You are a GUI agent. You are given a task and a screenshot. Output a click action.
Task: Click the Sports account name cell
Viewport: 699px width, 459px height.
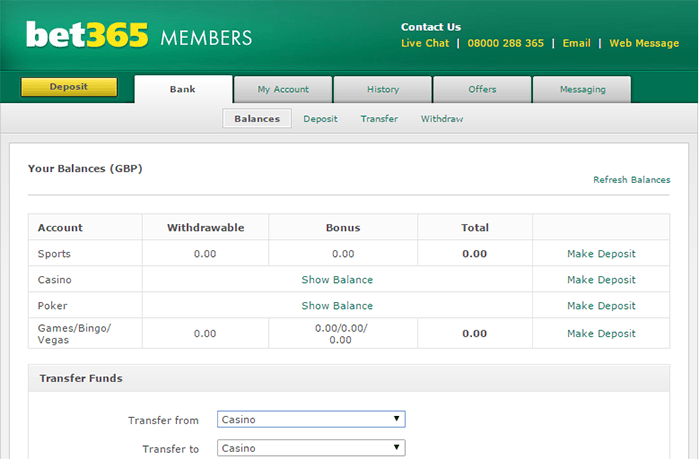(85, 253)
